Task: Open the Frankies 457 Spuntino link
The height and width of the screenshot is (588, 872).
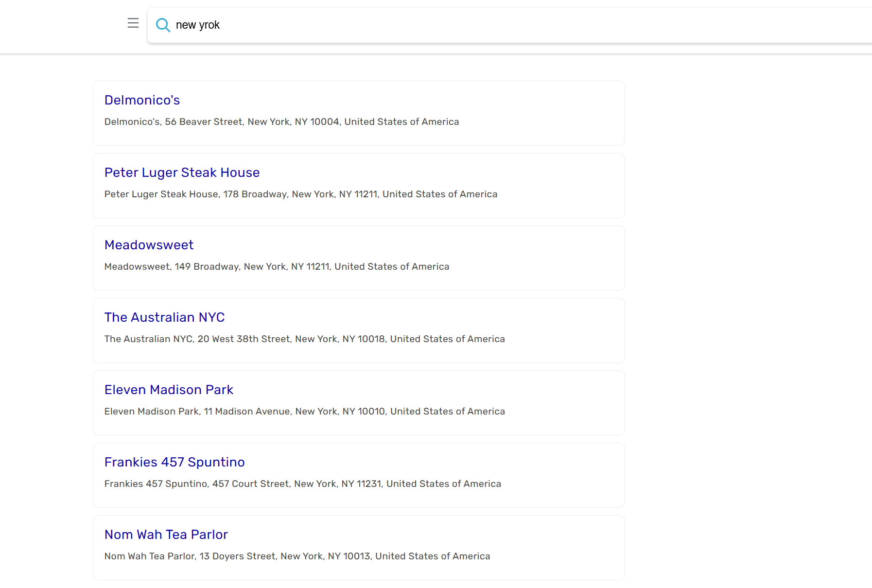Action: click(x=174, y=462)
